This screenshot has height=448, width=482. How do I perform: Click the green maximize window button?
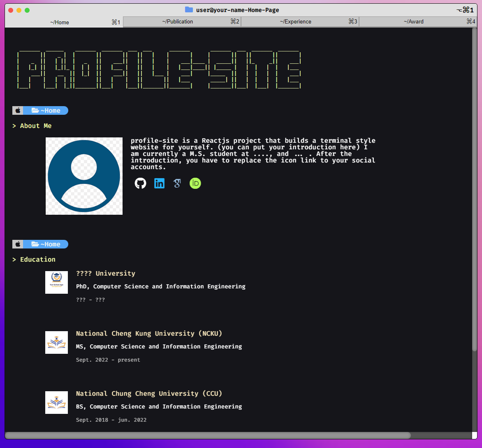pyautogui.click(x=27, y=10)
